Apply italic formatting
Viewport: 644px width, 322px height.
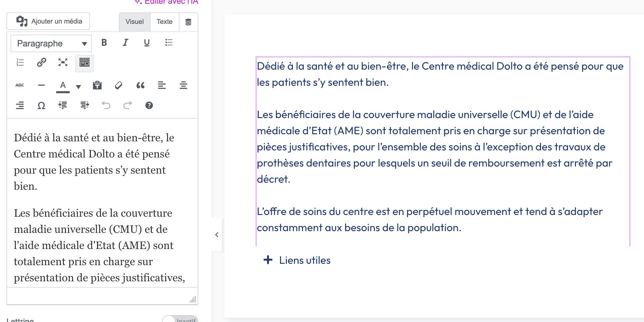point(125,43)
